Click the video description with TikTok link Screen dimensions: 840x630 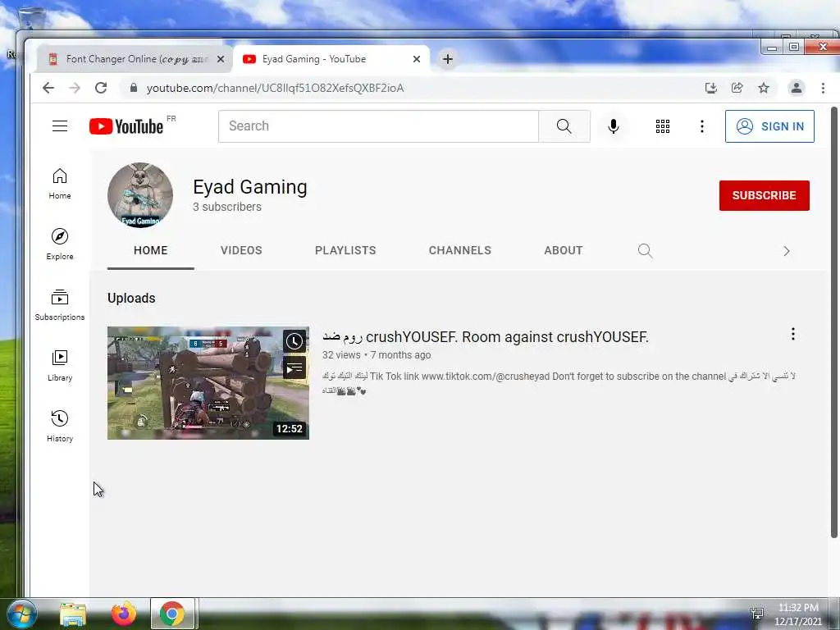(x=559, y=383)
